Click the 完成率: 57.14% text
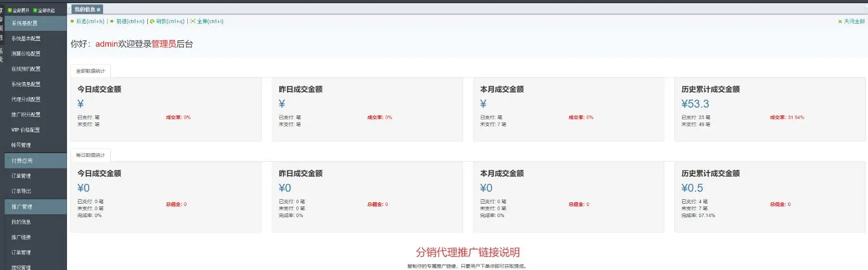 point(698,216)
